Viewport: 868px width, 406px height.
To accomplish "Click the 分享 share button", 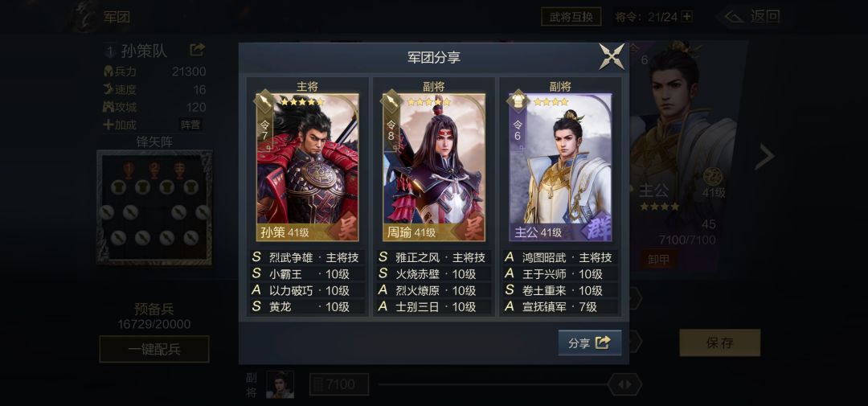I will 590,342.
